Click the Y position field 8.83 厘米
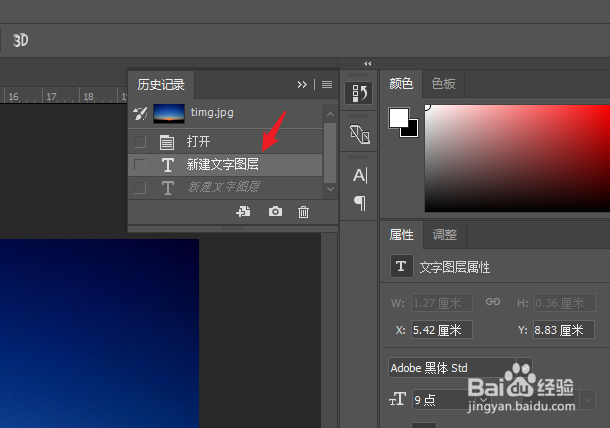 (x=564, y=330)
